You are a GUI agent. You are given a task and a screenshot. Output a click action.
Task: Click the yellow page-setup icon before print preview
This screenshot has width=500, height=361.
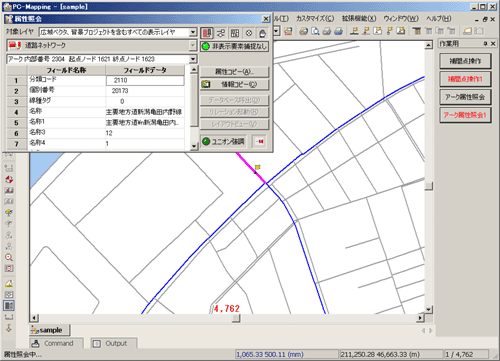pyautogui.click(x=303, y=31)
